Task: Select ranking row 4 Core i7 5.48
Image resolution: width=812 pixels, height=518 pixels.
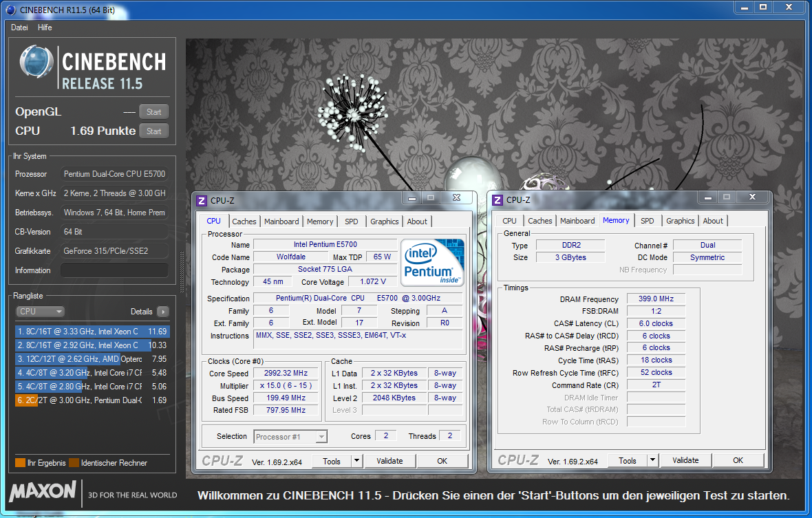Action: (92, 373)
